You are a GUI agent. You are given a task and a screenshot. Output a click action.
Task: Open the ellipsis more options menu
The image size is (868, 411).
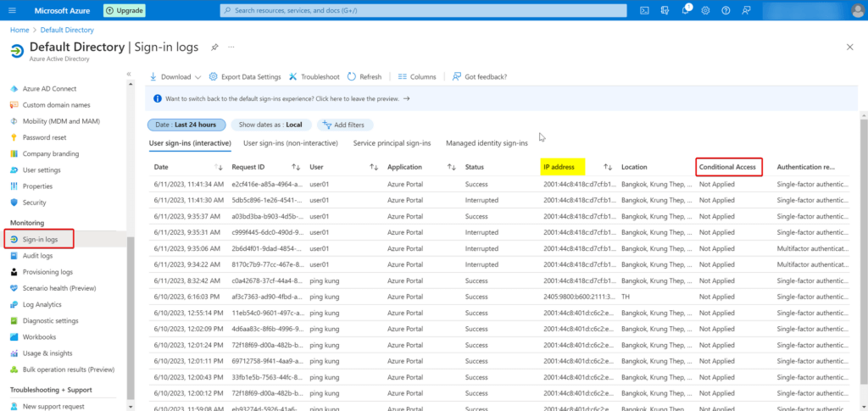(x=231, y=47)
